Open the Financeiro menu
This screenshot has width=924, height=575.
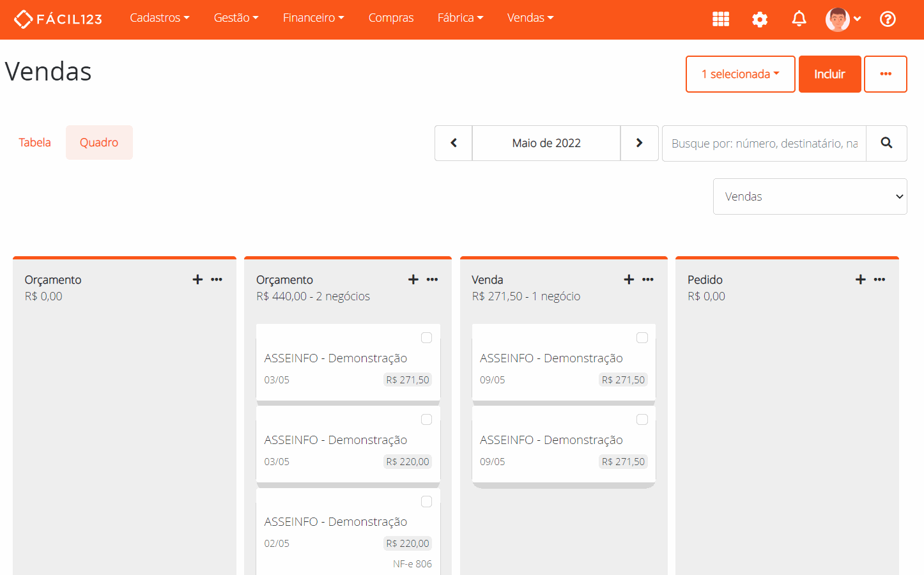click(313, 18)
